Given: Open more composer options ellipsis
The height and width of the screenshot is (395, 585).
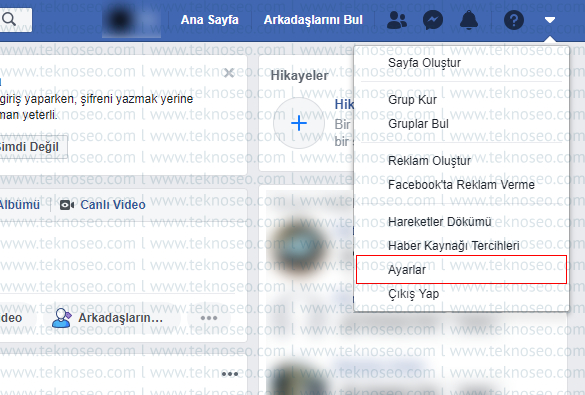Looking at the screenshot, I should [x=209, y=318].
